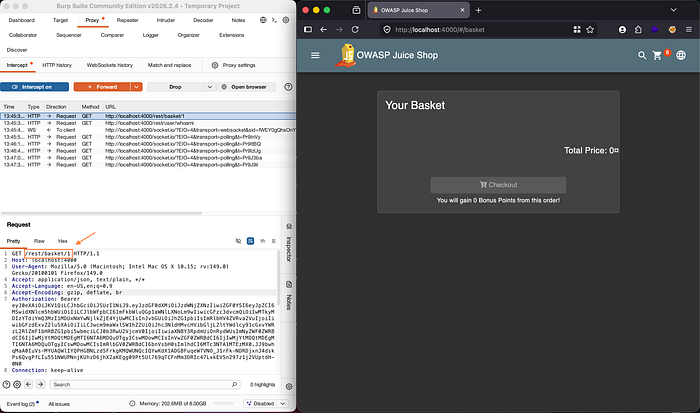Toggle the blue word-wrap icon in Request editor

pos(250,241)
